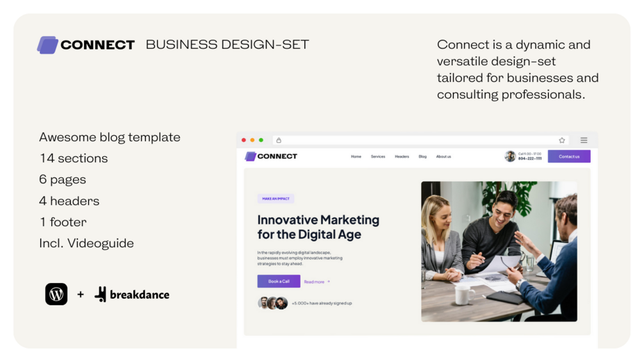The width and height of the screenshot is (644, 362).
Task: Click the padlock icon in address bar
Action: (279, 140)
